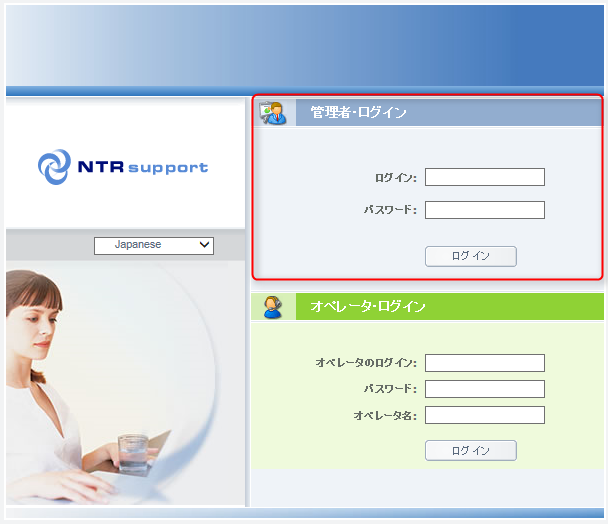Click the language dropdown chevron arrow
The width and height of the screenshot is (608, 524).
click(204, 245)
